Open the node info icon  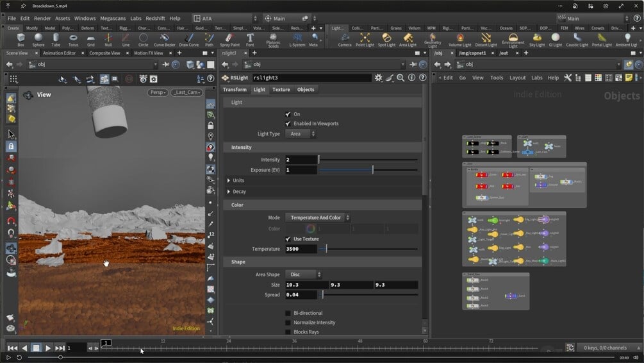tap(411, 78)
